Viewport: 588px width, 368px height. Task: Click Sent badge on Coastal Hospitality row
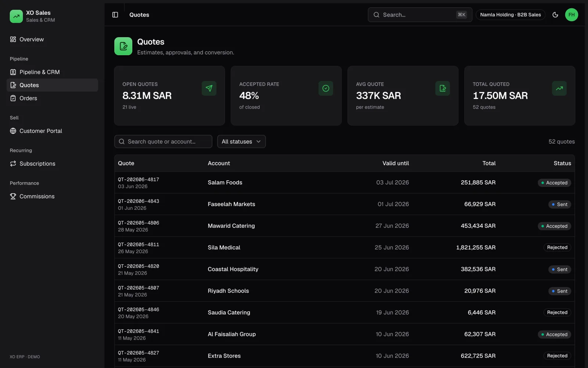[560, 269]
